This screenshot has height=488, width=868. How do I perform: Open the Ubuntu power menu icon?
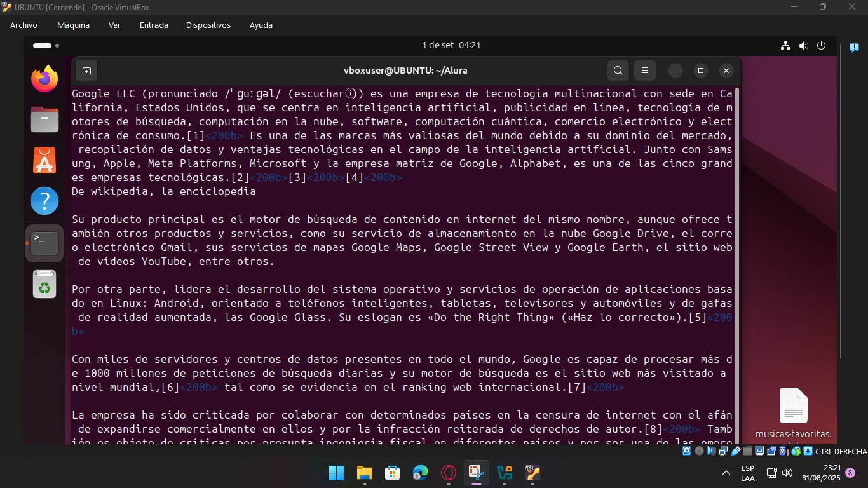821,46
